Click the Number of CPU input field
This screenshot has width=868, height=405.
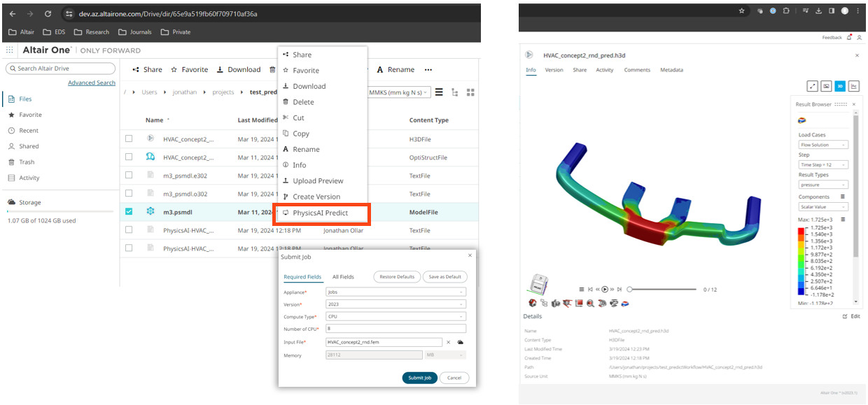click(x=395, y=329)
